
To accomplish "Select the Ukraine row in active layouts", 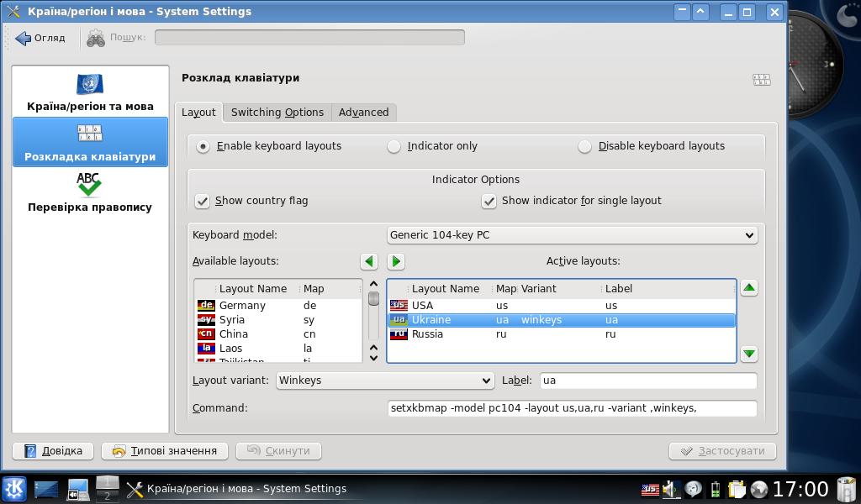I will 561,320.
